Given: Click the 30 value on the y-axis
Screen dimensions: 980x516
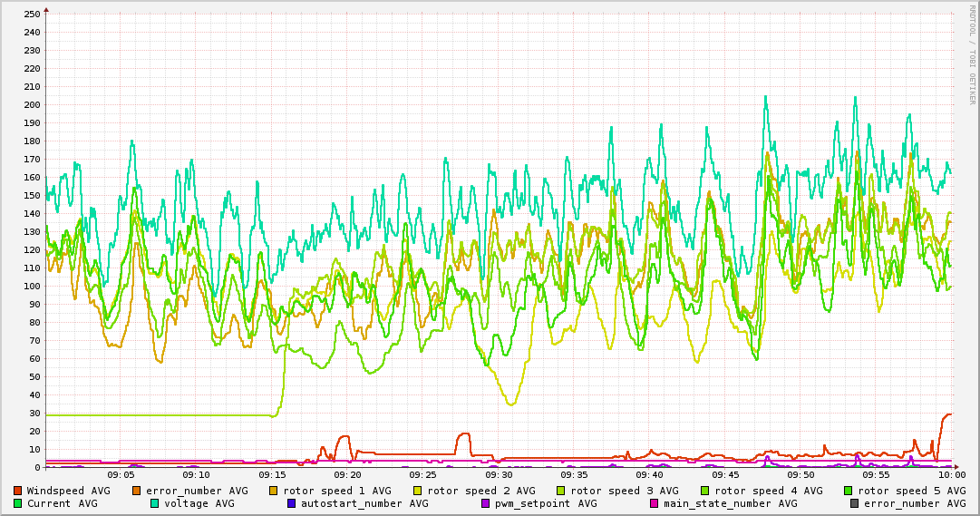Looking at the screenshot, I should click(34, 413).
